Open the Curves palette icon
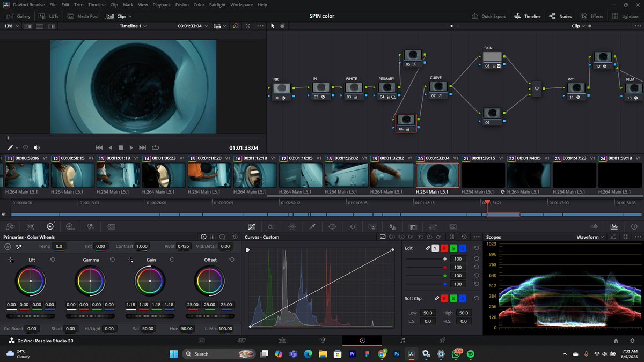 pyautogui.click(x=252, y=227)
